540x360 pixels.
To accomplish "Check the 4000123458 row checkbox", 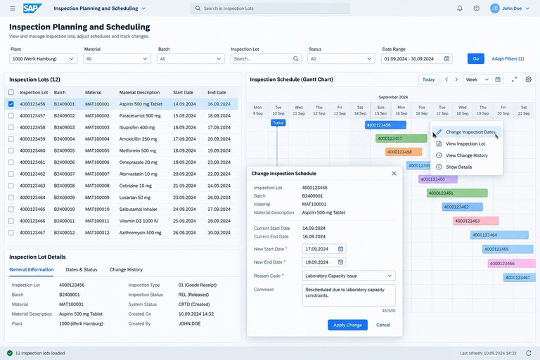I will (11, 127).
